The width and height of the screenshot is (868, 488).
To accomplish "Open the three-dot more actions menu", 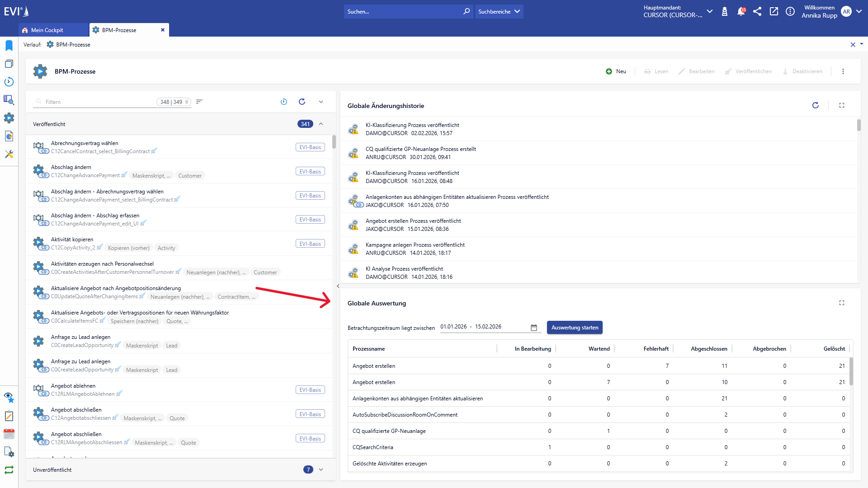I will click(x=843, y=71).
